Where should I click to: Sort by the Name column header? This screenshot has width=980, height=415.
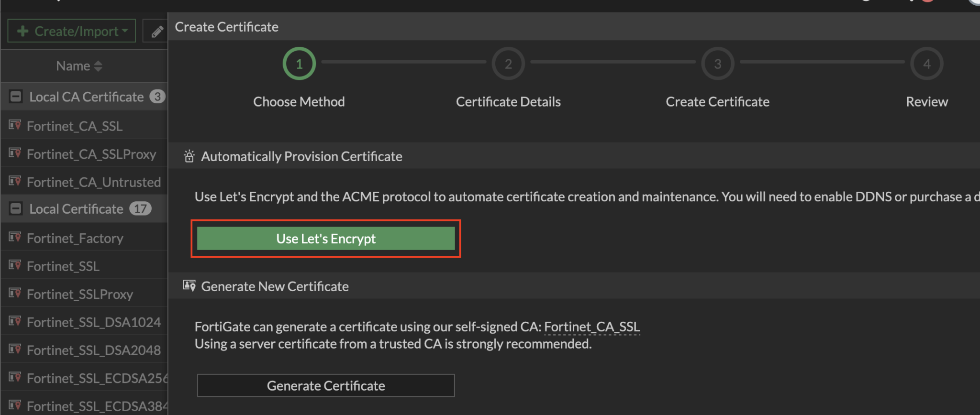pyautogui.click(x=79, y=66)
